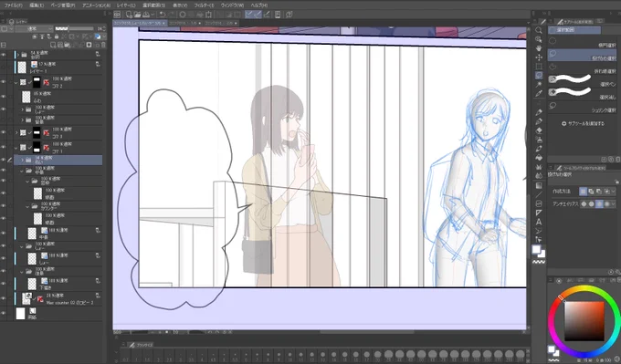This screenshot has width=621, height=364.
Task: Select first 作成方法 new selection mode
Action: pyautogui.click(x=583, y=192)
